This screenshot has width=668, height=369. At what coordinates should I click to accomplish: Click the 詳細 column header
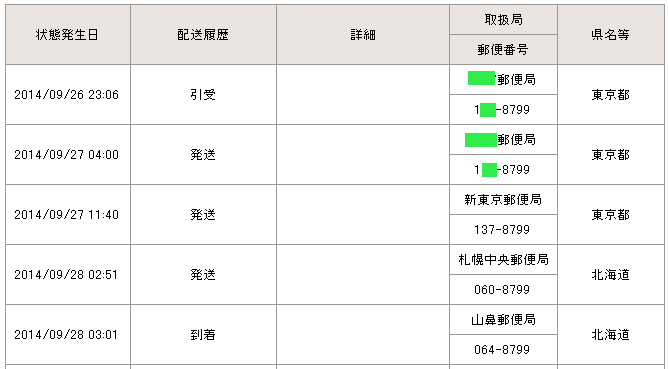pyautogui.click(x=363, y=35)
